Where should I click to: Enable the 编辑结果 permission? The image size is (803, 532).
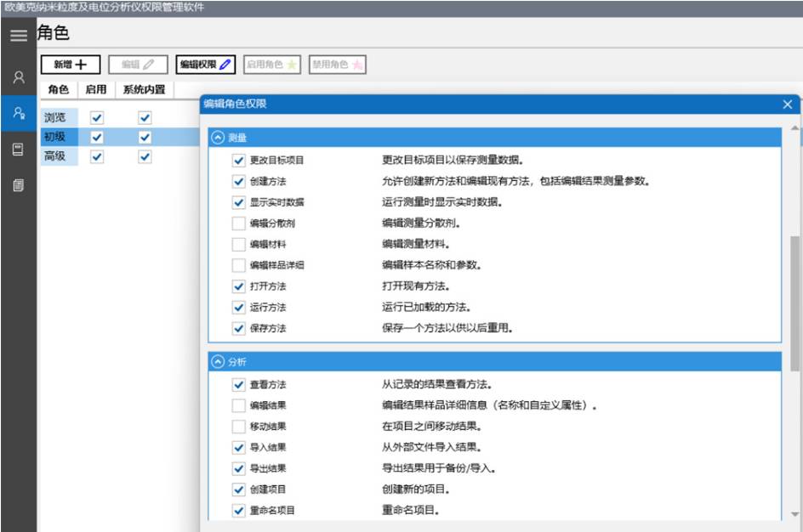(x=239, y=405)
